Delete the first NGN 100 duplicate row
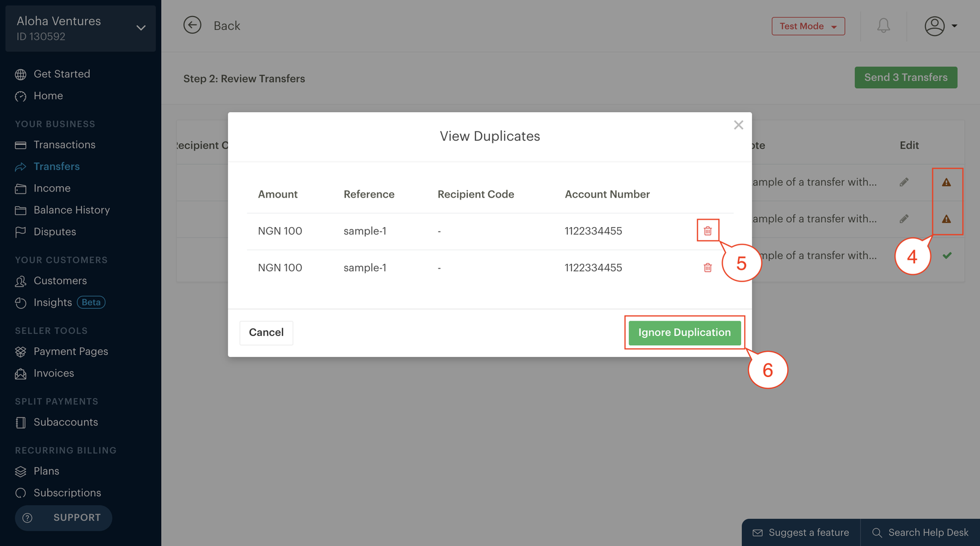Screen dimensions: 980x546 tap(707, 231)
